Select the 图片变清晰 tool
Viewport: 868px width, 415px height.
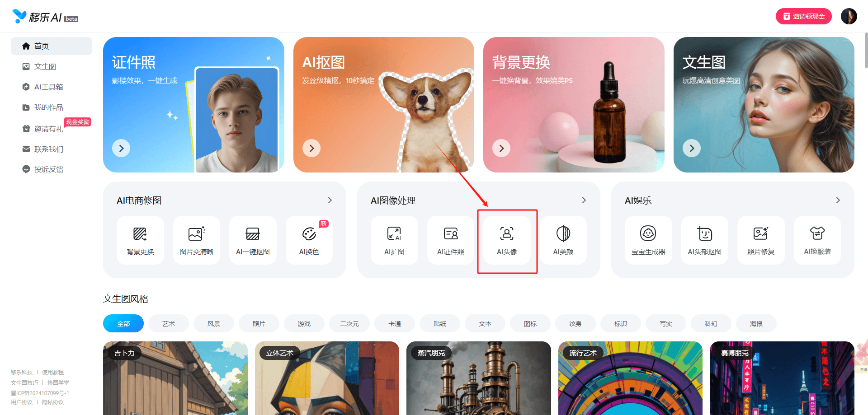197,240
